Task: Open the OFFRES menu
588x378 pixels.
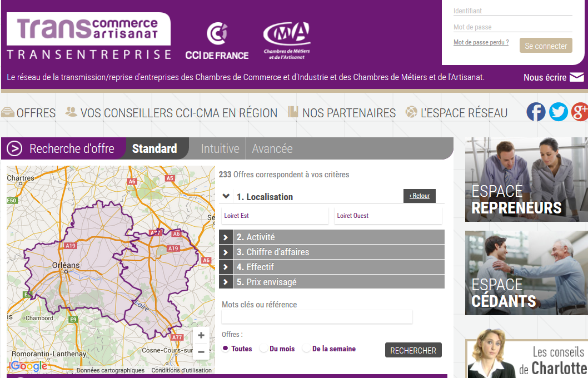Action: coord(36,113)
